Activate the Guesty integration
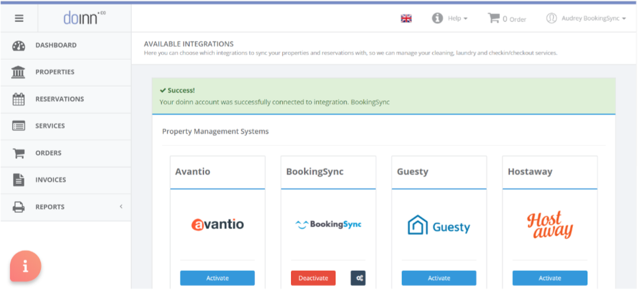 439,278
